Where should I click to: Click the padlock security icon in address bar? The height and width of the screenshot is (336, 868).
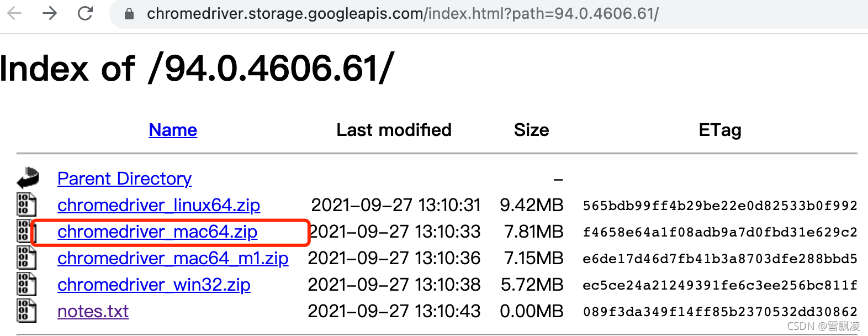(x=129, y=14)
